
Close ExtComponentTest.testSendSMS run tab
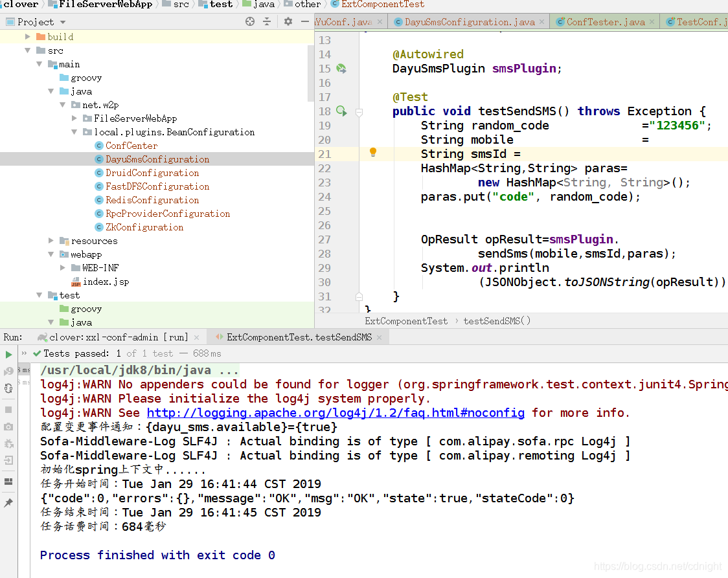(x=380, y=338)
